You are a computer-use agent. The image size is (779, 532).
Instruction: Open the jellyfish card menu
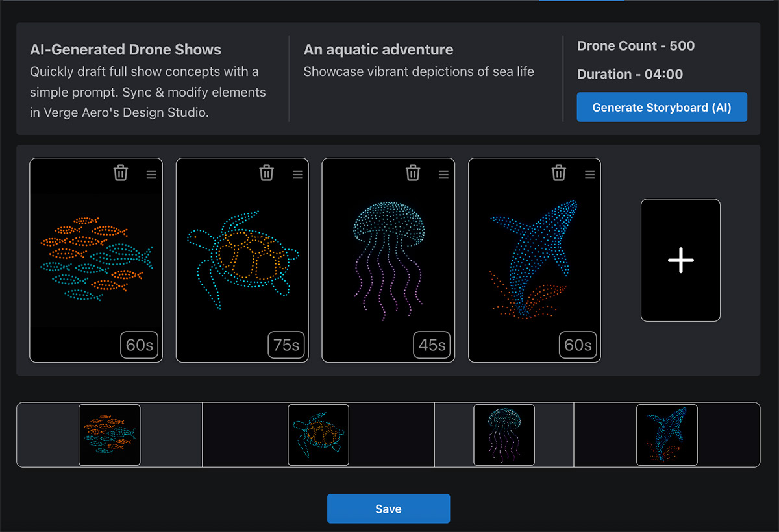[443, 175]
